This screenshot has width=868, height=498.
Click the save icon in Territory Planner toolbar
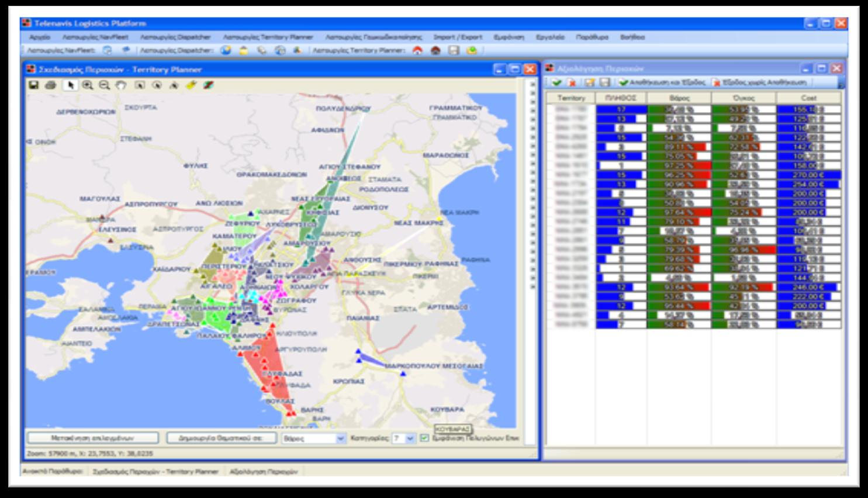point(33,85)
